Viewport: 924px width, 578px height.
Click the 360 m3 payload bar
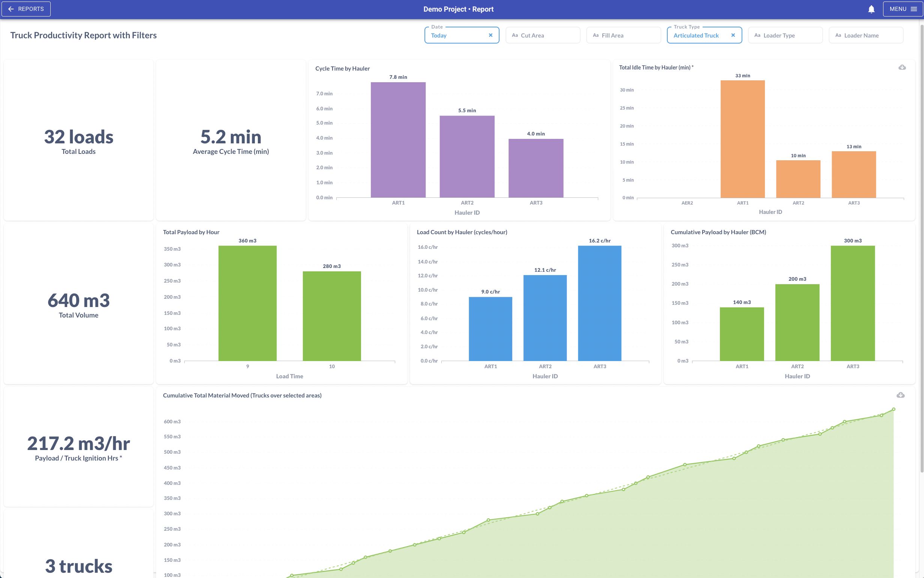[x=248, y=303]
